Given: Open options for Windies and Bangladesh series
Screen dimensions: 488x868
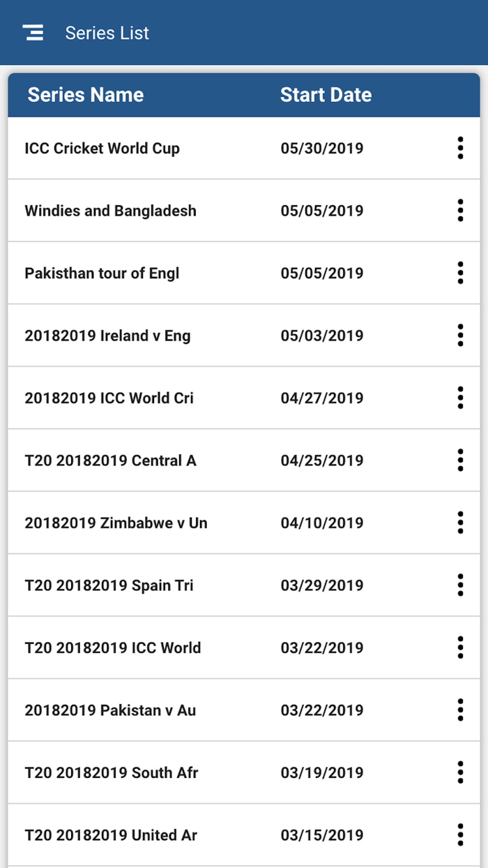Looking at the screenshot, I should pyautogui.click(x=460, y=211).
